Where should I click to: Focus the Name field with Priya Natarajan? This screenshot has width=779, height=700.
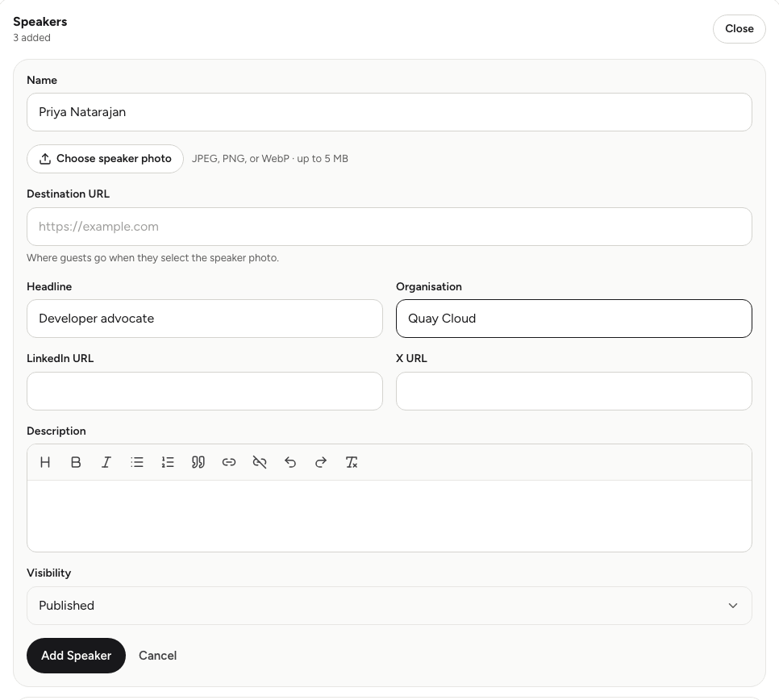click(389, 112)
